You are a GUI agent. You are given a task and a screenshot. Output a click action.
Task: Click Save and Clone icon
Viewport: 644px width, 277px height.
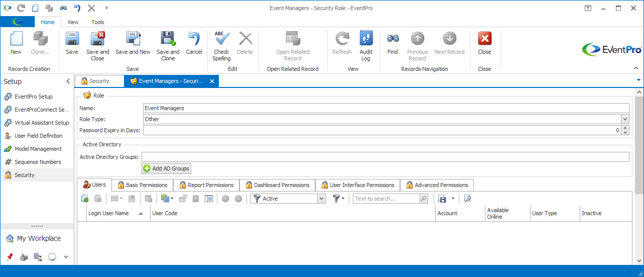(168, 39)
